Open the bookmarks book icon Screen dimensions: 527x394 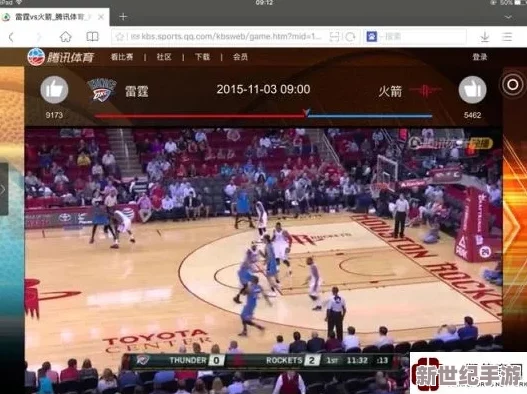92,36
